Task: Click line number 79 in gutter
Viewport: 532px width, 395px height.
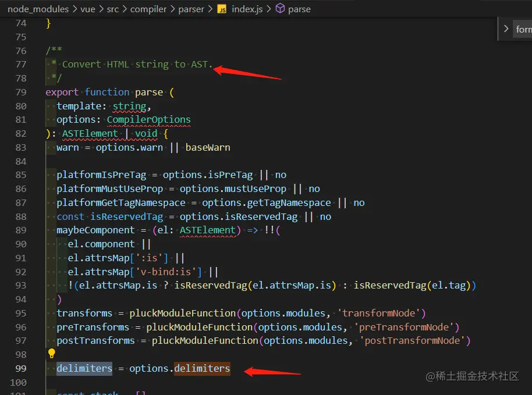Action: [x=21, y=92]
